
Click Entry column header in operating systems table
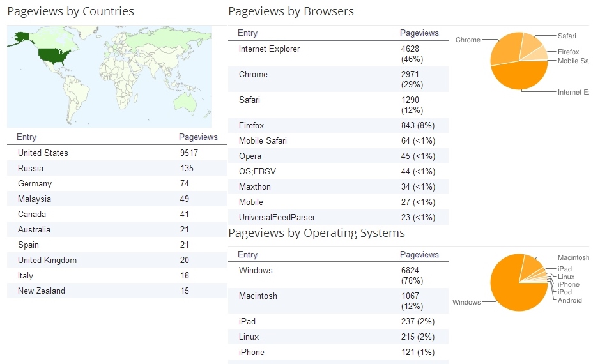coord(247,254)
